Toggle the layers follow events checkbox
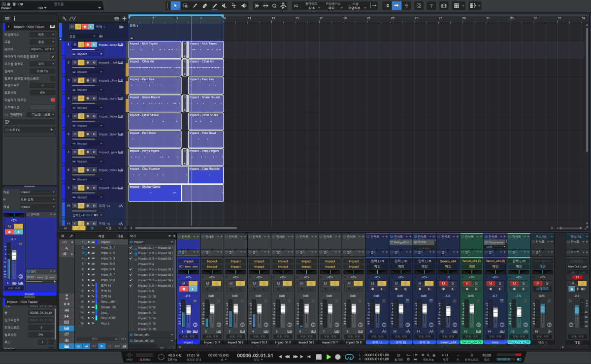 point(53,57)
